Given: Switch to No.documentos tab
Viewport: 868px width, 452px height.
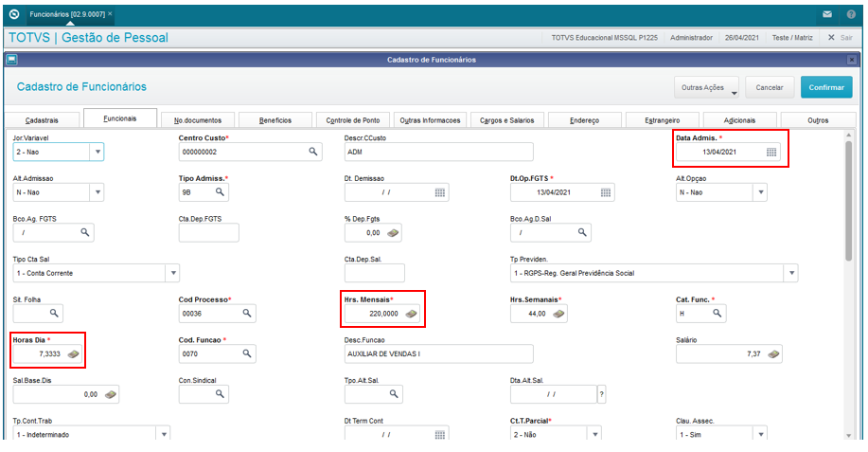Looking at the screenshot, I should [x=198, y=120].
